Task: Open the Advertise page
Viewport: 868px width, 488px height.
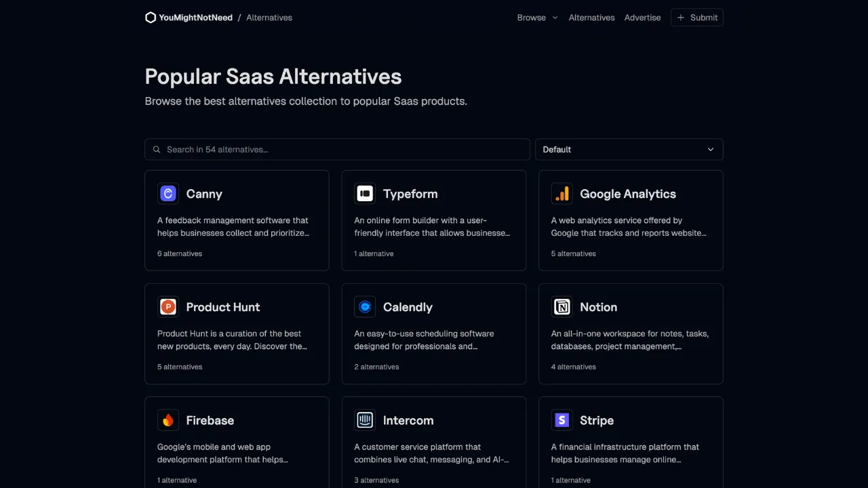Action: point(642,18)
